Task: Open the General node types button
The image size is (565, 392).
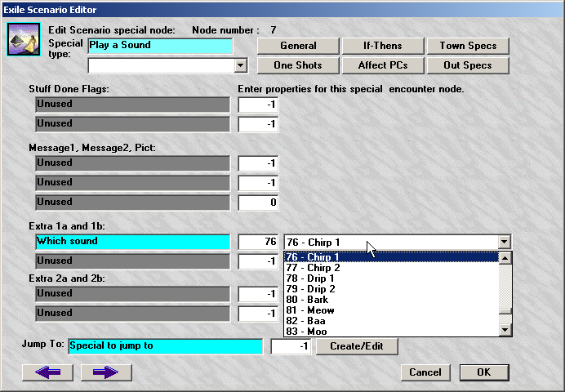Action: [298, 46]
